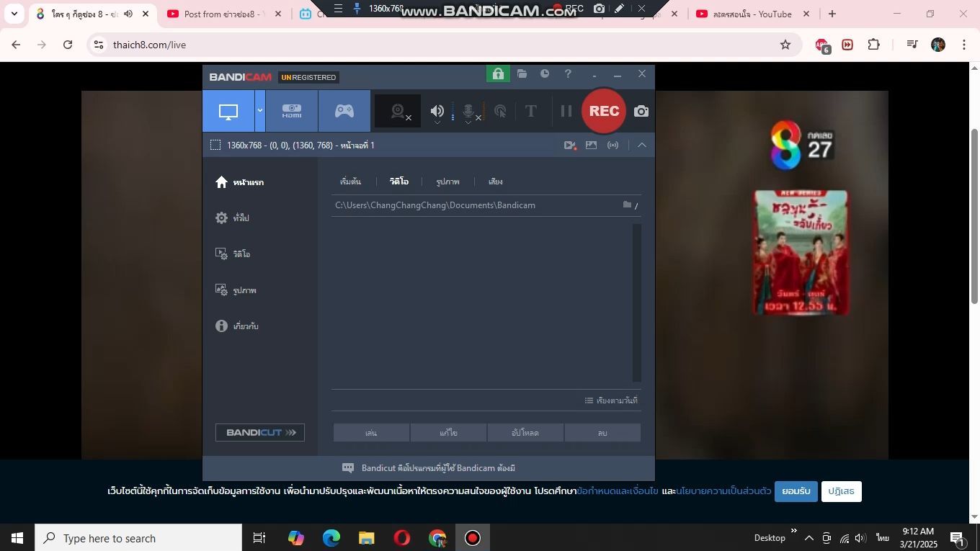Open Bandicam output folder icon
Image resolution: width=980 pixels, height=551 pixels.
pyautogui.click(x=522, y=73)
